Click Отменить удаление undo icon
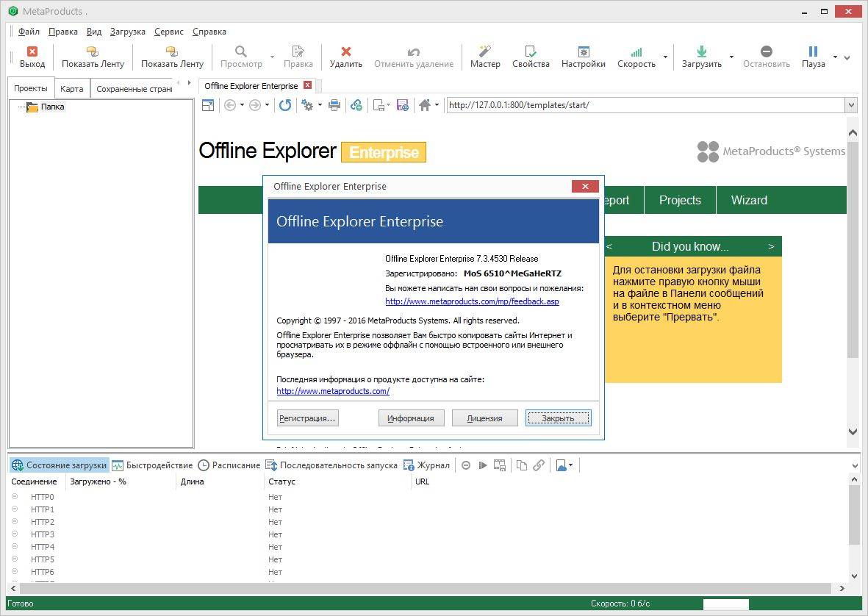 414,52
